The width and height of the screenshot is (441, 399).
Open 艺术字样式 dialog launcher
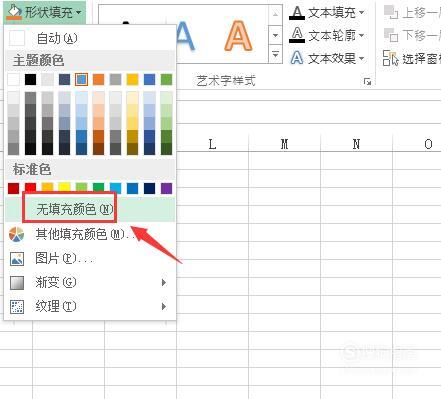click(367, 82)
